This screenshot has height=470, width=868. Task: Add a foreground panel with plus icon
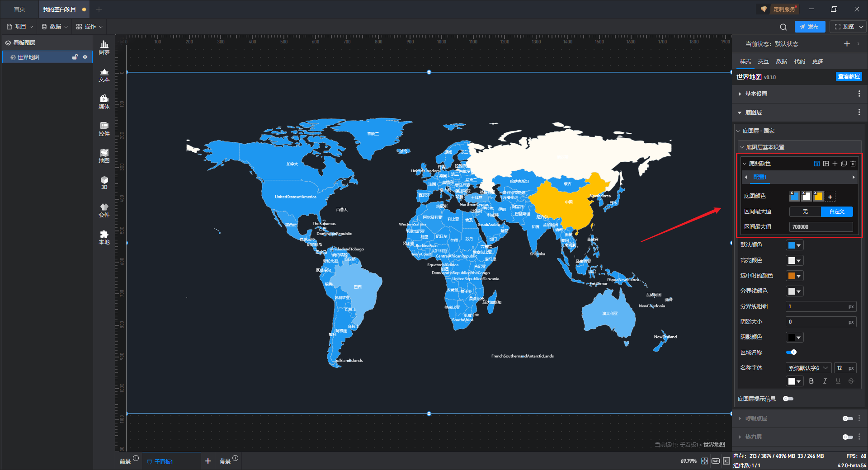pyautogui.click(x=136, y=458)
